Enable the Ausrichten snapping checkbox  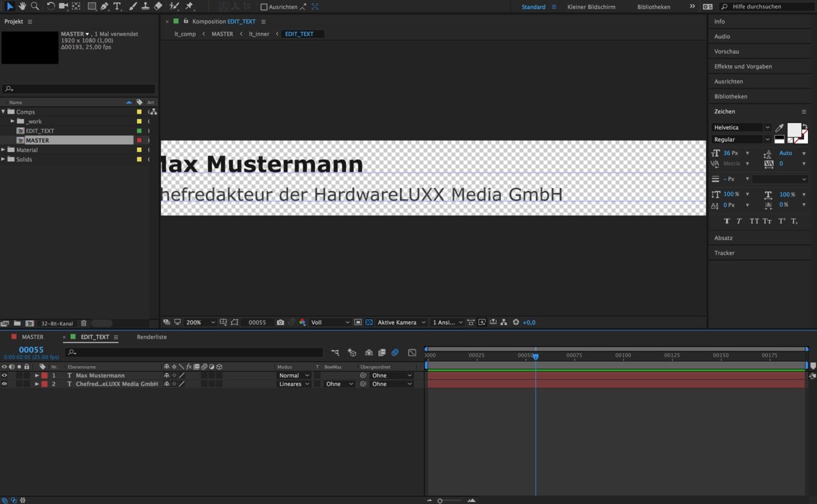pyautogui.click(x=264, y=7)
